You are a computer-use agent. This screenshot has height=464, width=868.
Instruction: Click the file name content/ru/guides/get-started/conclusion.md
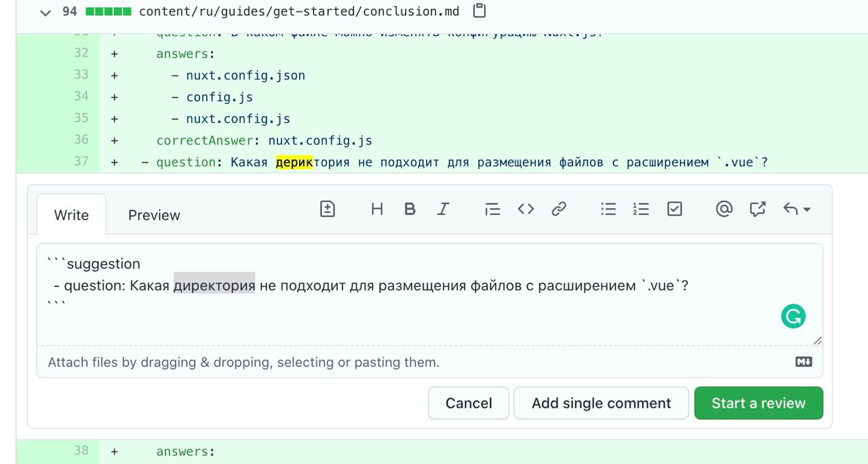[x=299, y=12]
